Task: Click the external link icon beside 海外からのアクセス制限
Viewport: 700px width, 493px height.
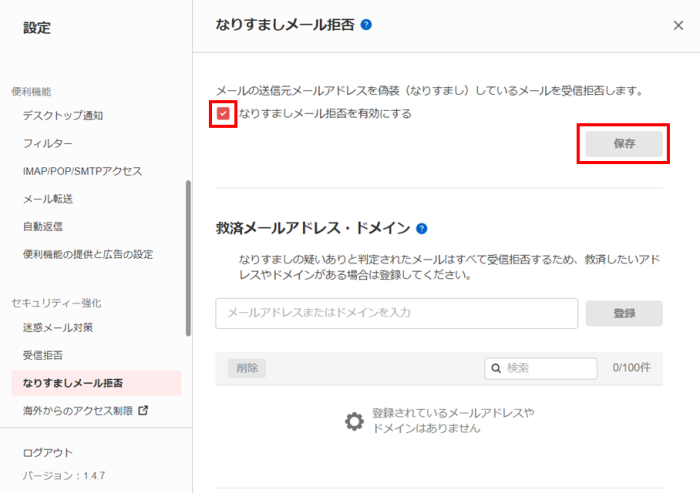Action: click(142, 410)
